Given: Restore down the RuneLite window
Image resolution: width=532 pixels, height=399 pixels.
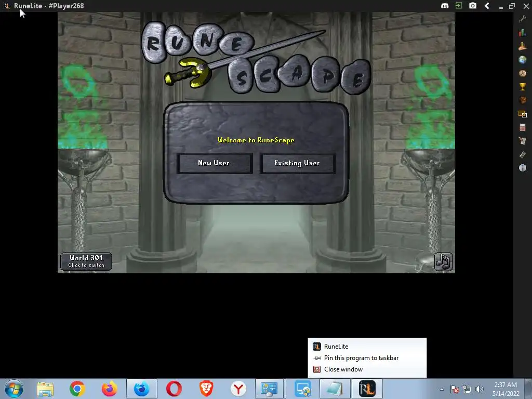Looking at the screenshot, I should [512, 6].
